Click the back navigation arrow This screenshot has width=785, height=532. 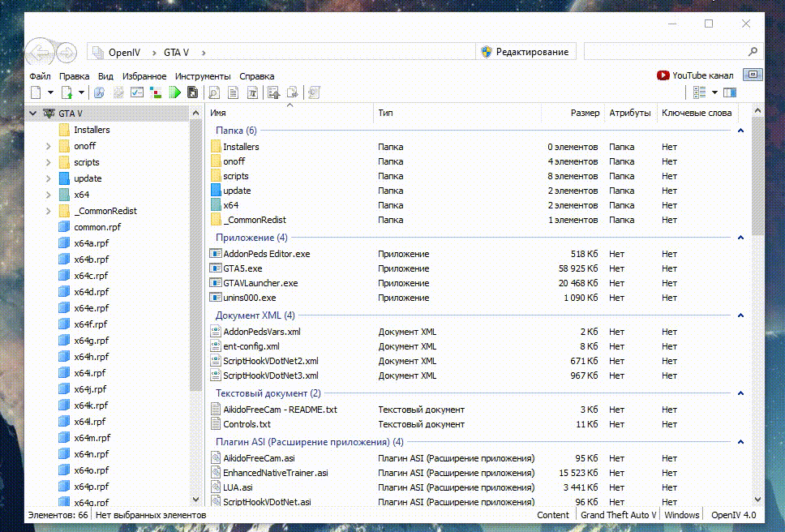pyautogui.click(x=37, y=53)
